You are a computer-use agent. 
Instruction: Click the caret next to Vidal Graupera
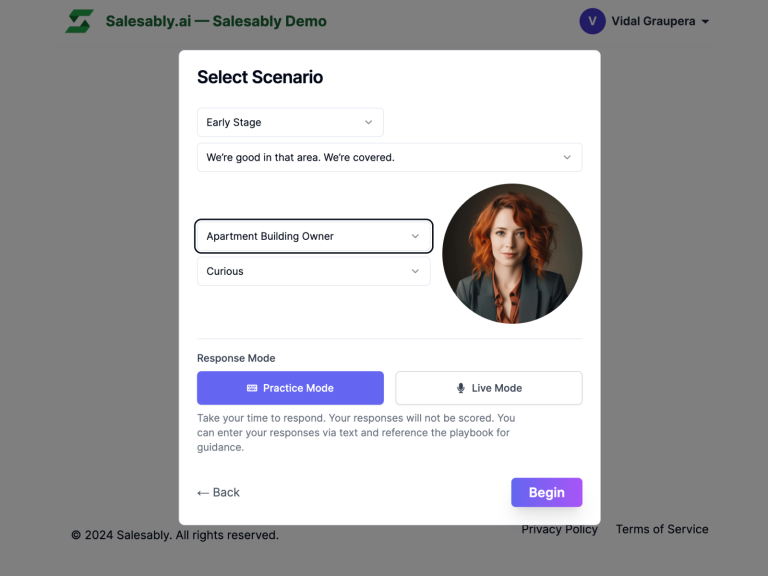pos(705,22)
